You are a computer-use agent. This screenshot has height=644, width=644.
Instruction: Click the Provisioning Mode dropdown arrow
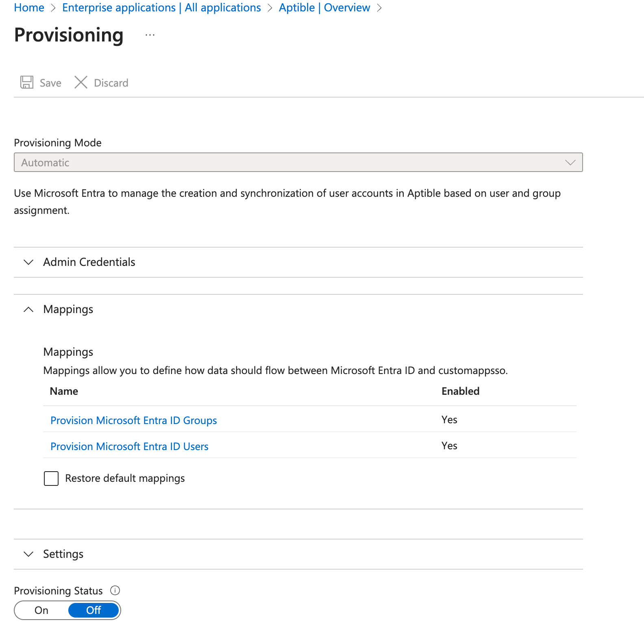click(x=570, y=163)
